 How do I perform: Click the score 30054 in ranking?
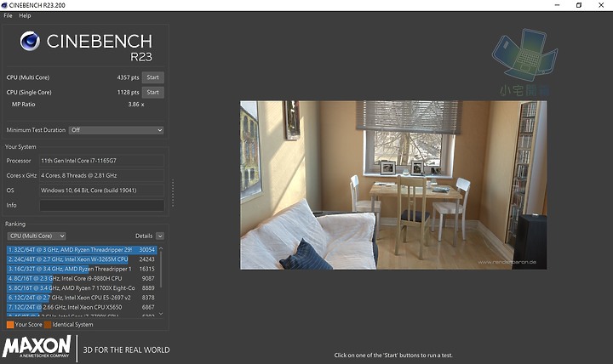tap(147, 249)
